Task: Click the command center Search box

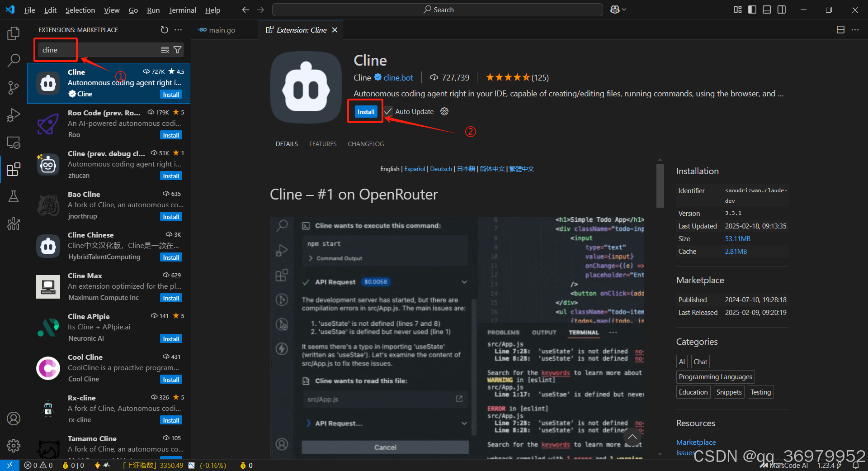Action: tap(438, 10)
